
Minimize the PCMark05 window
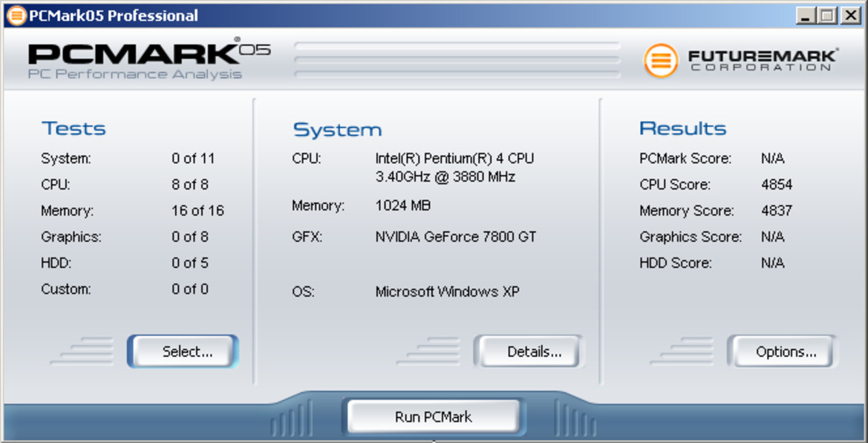[x=806, y=16]
